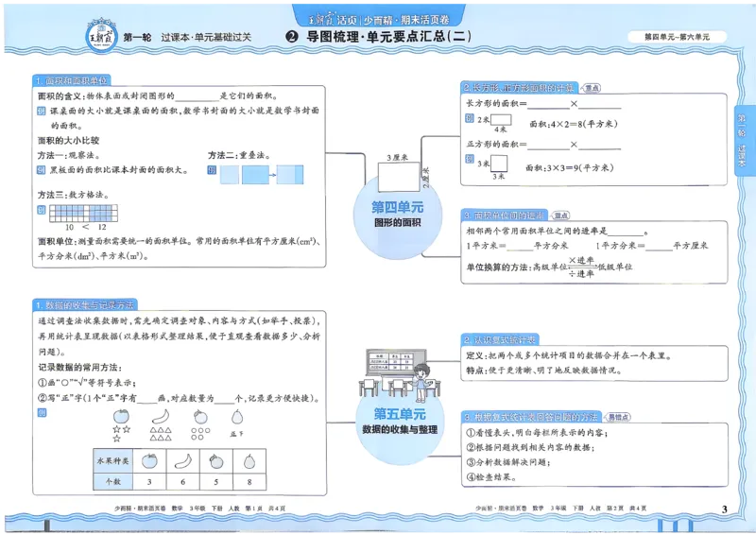Open section header 1. 面积和面积单位

point(72,80)
